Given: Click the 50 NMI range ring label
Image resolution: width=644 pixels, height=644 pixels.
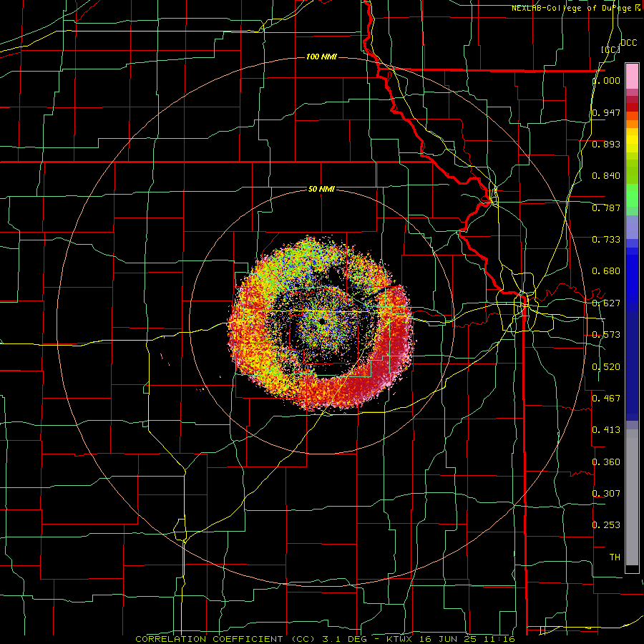Looking at the screenshot, I should (x=321, y=189).
